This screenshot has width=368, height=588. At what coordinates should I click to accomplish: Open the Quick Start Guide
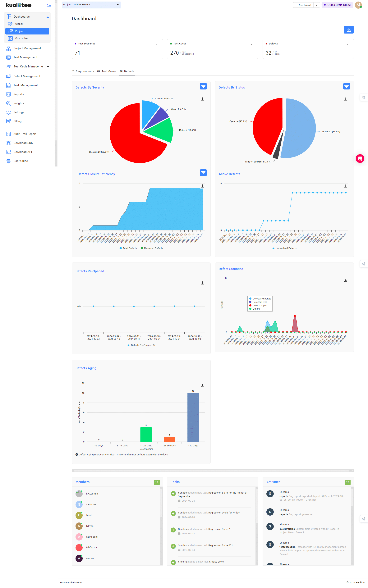click(x=337, y=5)
